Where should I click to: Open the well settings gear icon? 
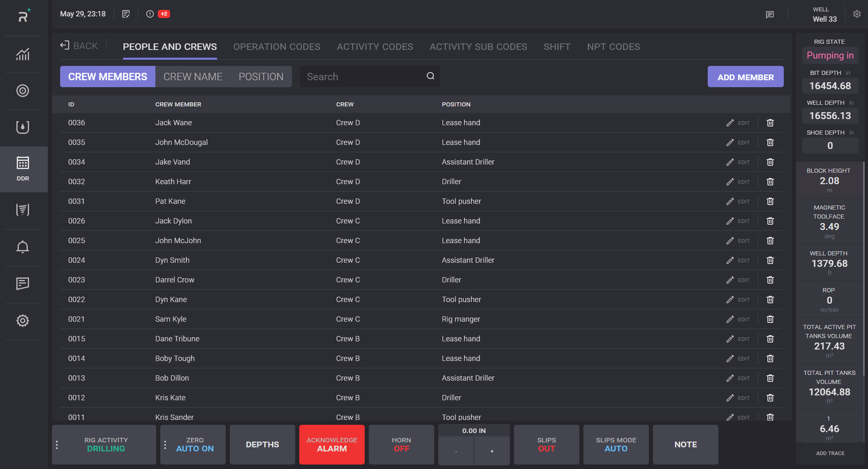point(857,14)
